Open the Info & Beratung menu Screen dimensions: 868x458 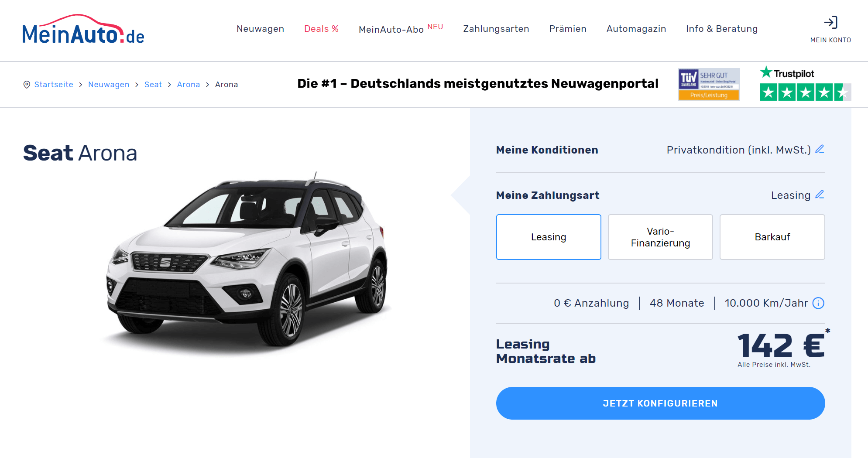pyautogui.click(x=722, y=29)
